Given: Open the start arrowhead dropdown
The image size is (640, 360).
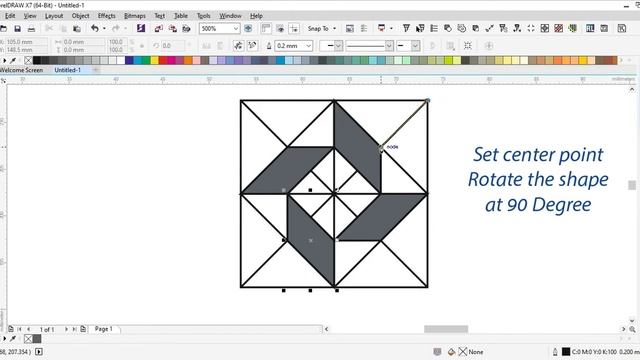Looking at the screenshot, I should point(338,46).
